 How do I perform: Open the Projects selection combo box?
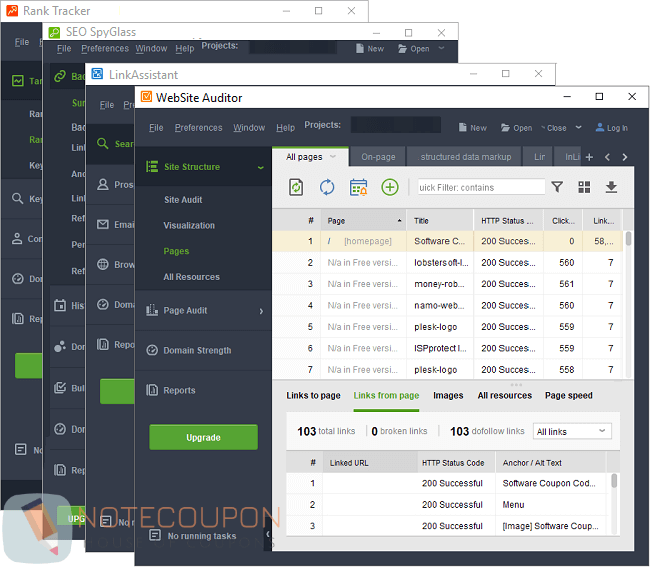[395, 125]
